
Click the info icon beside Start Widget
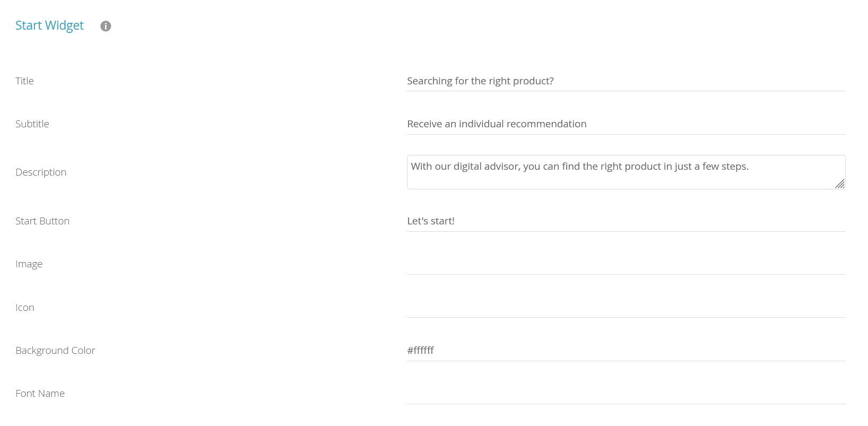click(106, 26)
